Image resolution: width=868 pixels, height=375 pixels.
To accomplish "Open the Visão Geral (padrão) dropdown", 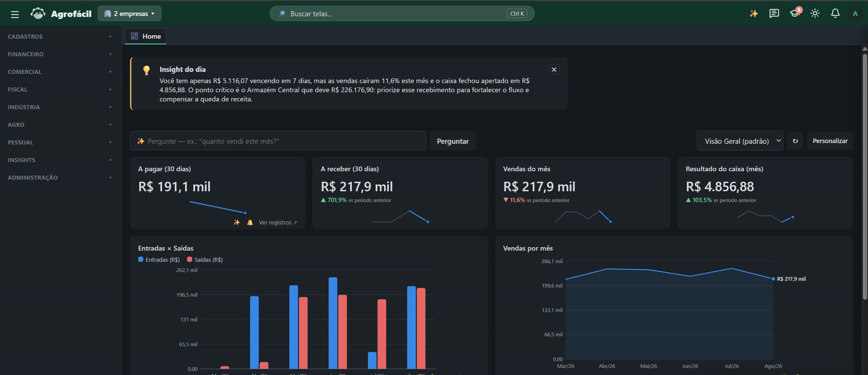I will [740, 141].
